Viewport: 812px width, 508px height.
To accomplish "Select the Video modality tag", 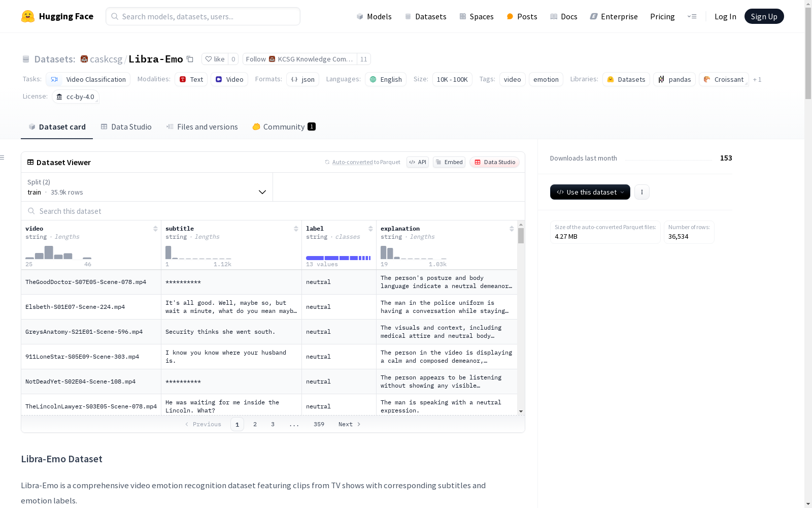I will 229,79.
